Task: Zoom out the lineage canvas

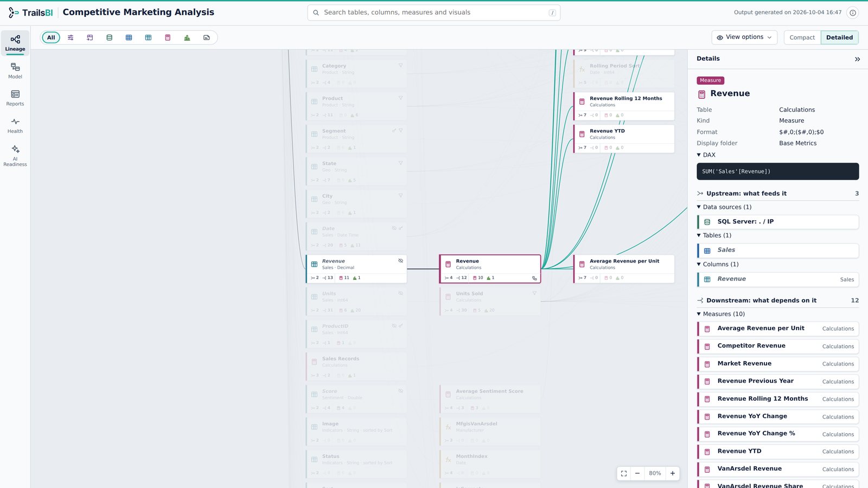Action: (637, 473)
